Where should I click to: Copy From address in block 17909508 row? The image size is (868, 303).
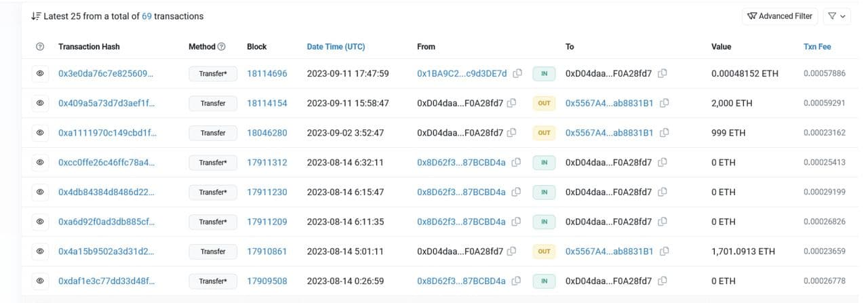(517, 281)
